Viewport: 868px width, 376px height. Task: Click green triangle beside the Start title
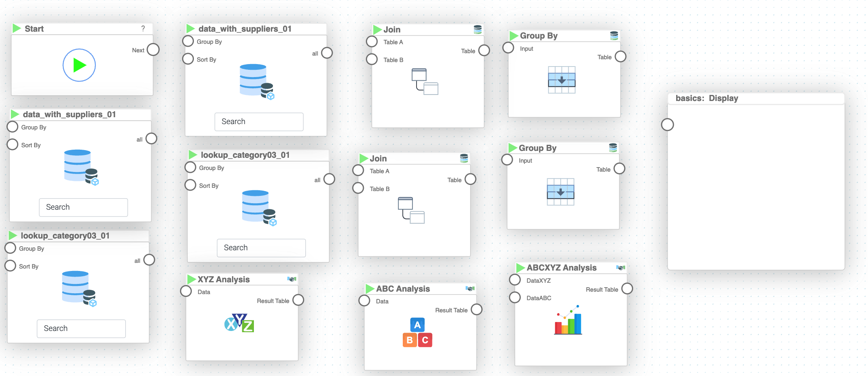tap(17, 28)
